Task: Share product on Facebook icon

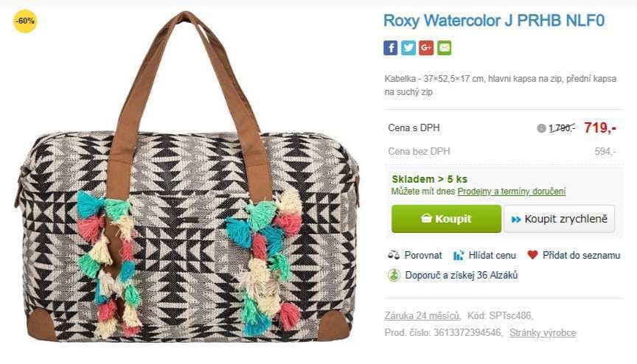Action: pos(391,48)
